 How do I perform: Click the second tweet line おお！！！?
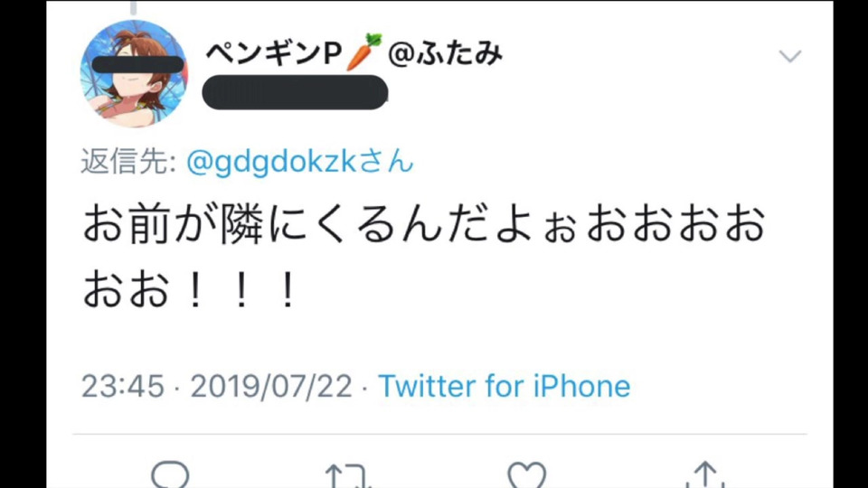[190, 289]
